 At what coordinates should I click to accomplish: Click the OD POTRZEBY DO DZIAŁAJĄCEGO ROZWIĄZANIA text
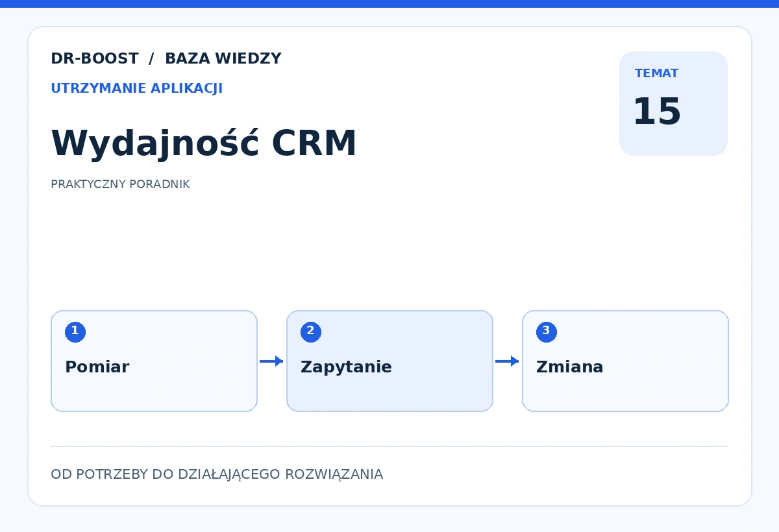click(217, 474)
